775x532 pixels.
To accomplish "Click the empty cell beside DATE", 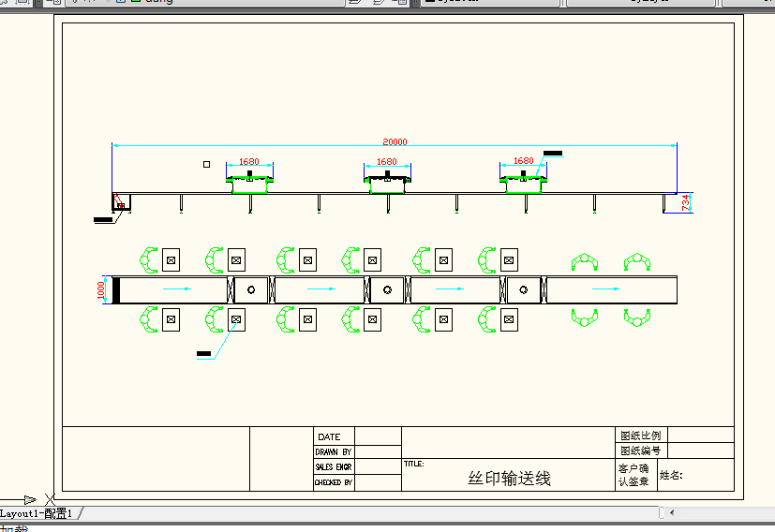I will (x=378, y=436).
